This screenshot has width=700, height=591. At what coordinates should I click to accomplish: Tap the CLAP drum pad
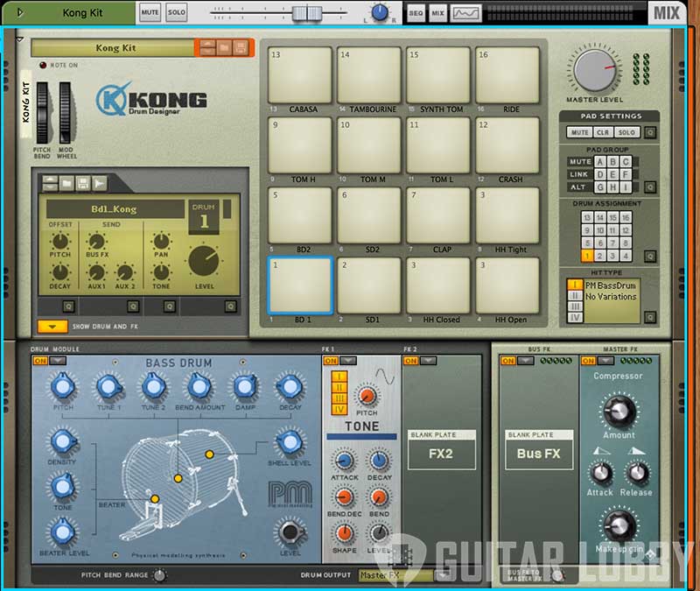point(438,215)
